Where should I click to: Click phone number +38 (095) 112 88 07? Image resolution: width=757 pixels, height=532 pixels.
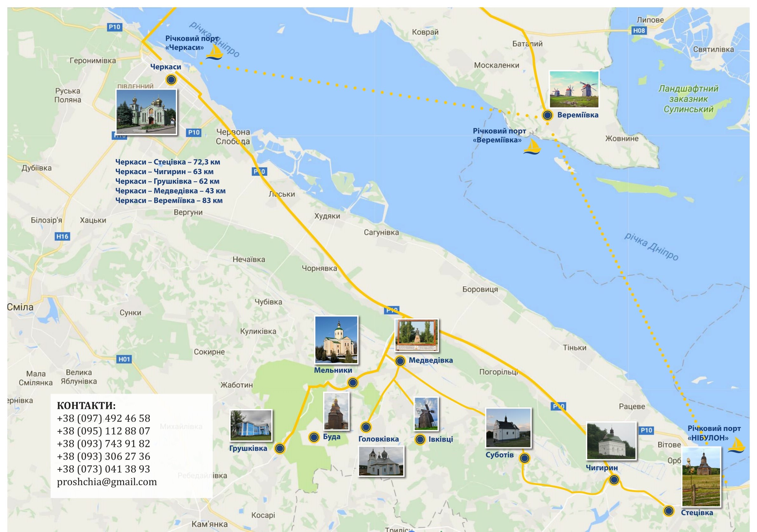[103, 431]
